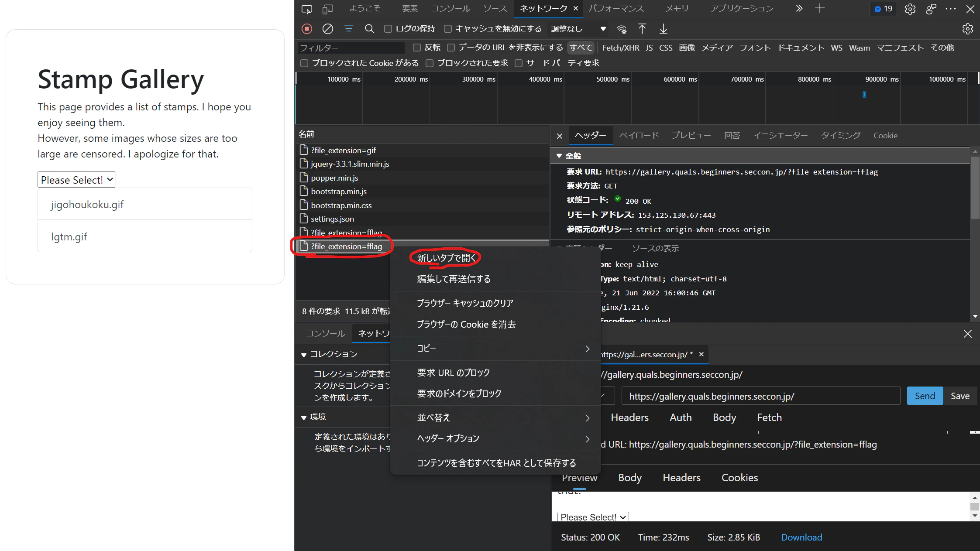
Task: Open the Body tab next to Auth
Action: [x=724, y=418]
